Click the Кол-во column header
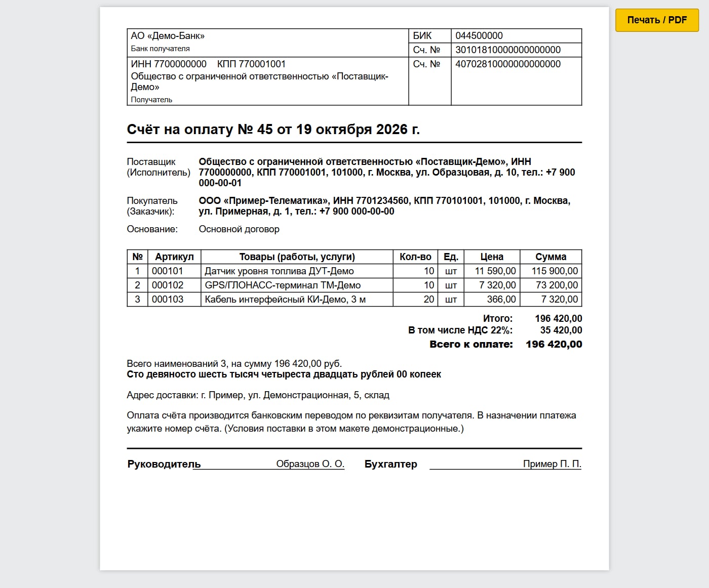Viewport: 709px width, 588px height. click(415, 257)
